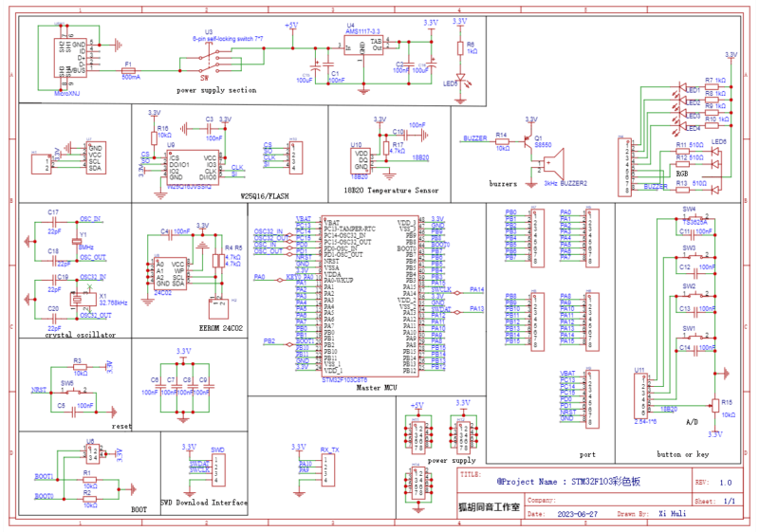Click the 'port' caption
759x532 pixels.
pos(587,454)
